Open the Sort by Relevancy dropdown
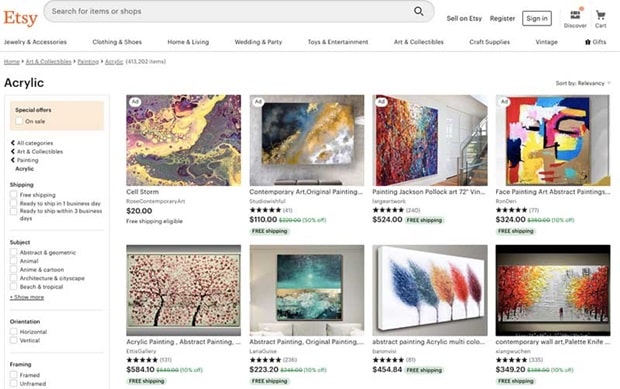The image size is (620, 389). [x=583, y=83]
